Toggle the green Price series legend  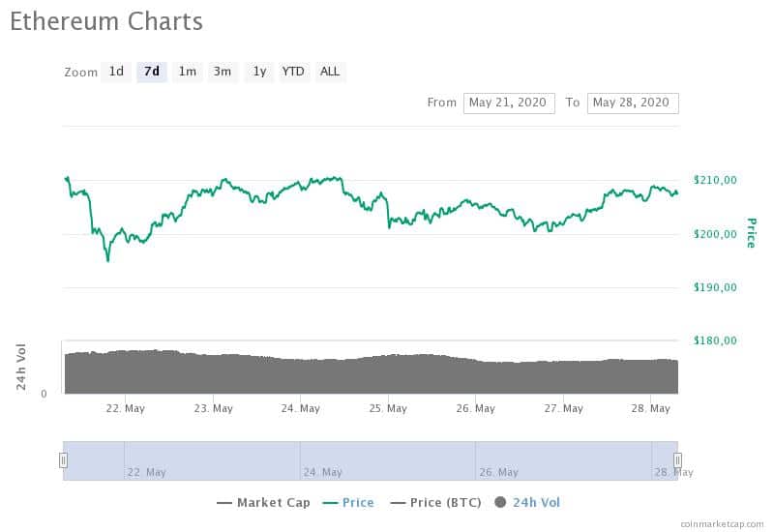(x=348, y=503)
